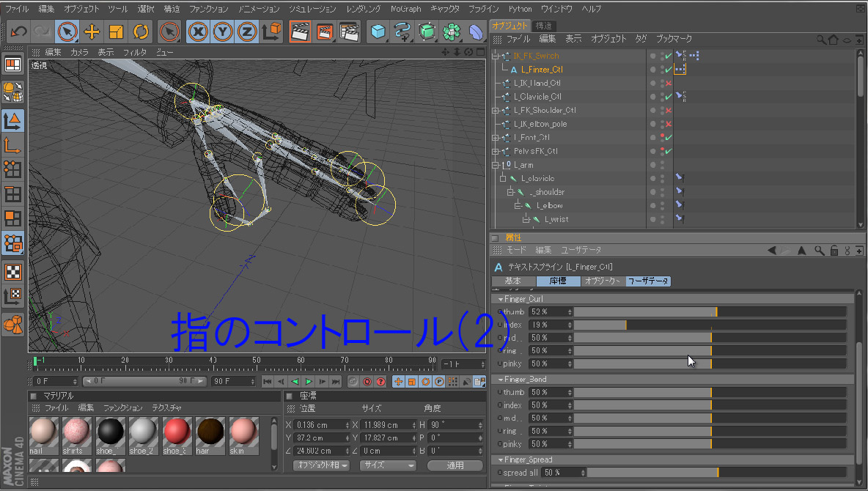Click the Scale tool icon
Screen dimensions: 868x491
[x=116, y=32]
